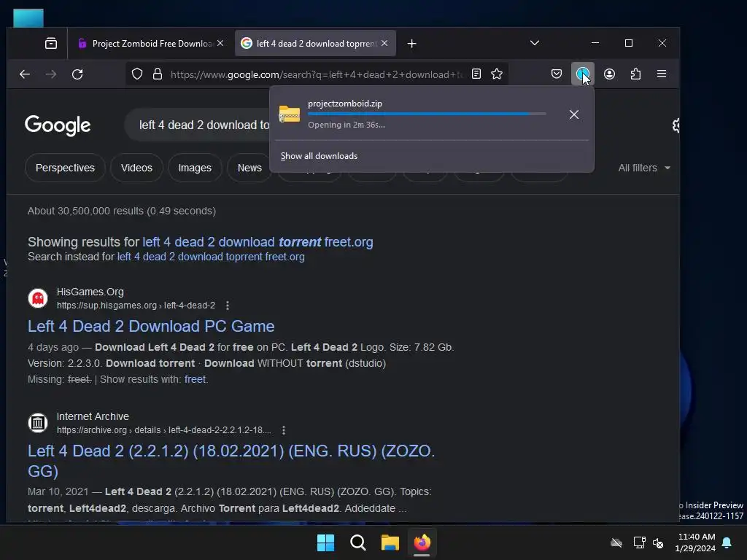Image resolution: width=747 pixels, height=560 pixels.
Task: Select the Perspectives filter chip
Action: click(x=65, y=168)
